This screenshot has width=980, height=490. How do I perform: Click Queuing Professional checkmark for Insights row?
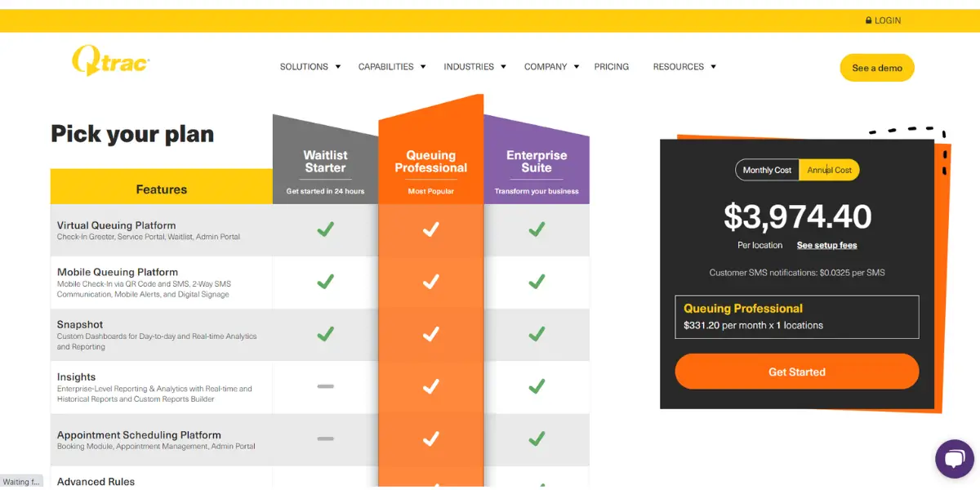[431, 386]
